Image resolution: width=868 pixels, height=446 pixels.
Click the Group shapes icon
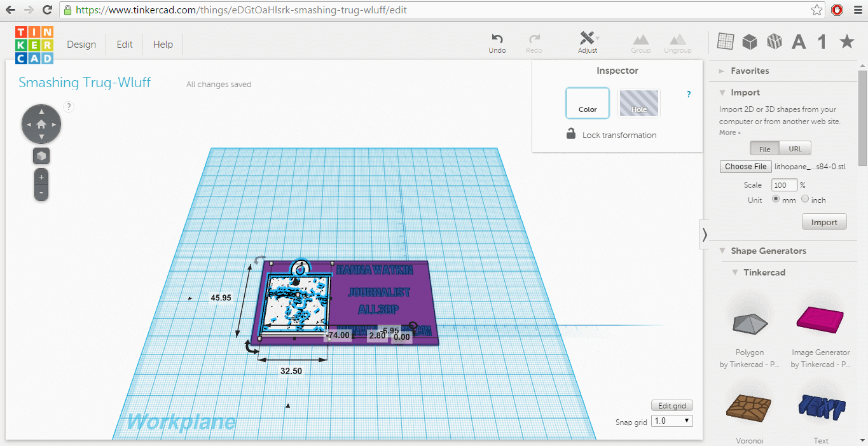pyautogui.click(x=640, y=43)
